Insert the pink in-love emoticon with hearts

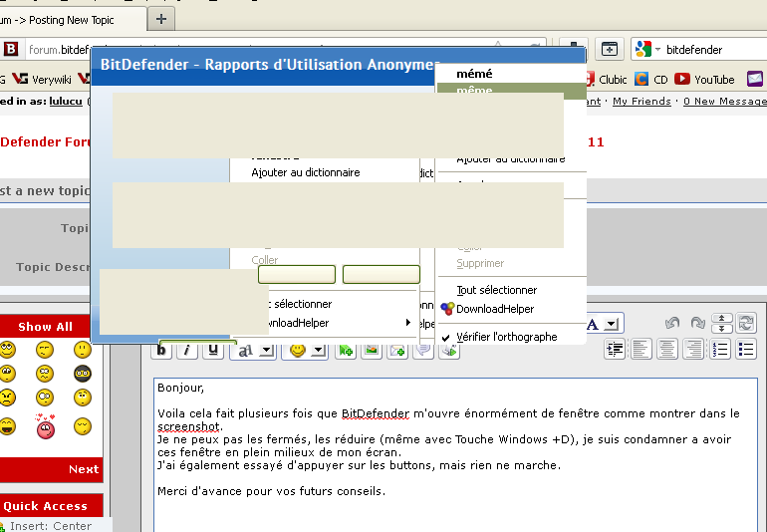coord(45,426)
